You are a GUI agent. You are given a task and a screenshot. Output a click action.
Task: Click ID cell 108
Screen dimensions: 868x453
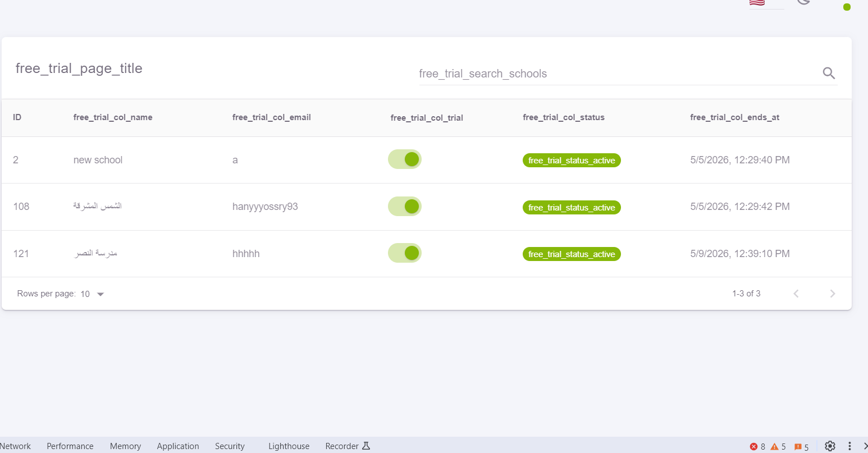[21, 207]
